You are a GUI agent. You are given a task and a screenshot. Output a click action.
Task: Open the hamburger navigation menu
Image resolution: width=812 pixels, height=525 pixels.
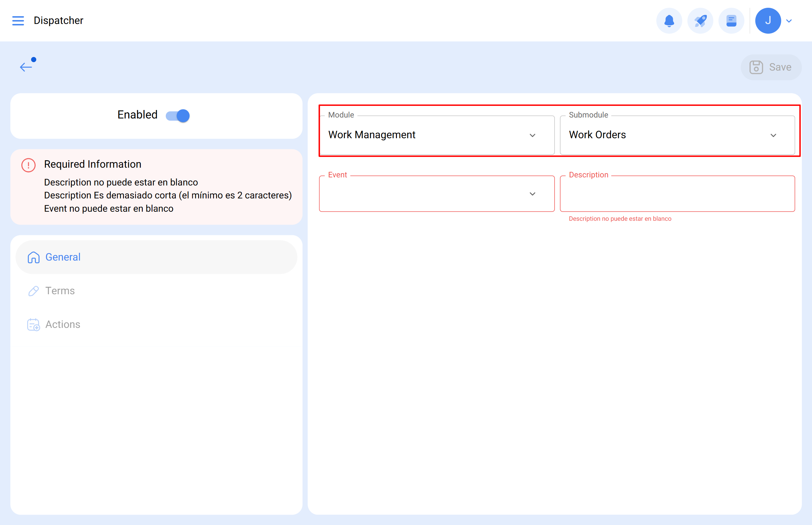click(x=18, y=20)
